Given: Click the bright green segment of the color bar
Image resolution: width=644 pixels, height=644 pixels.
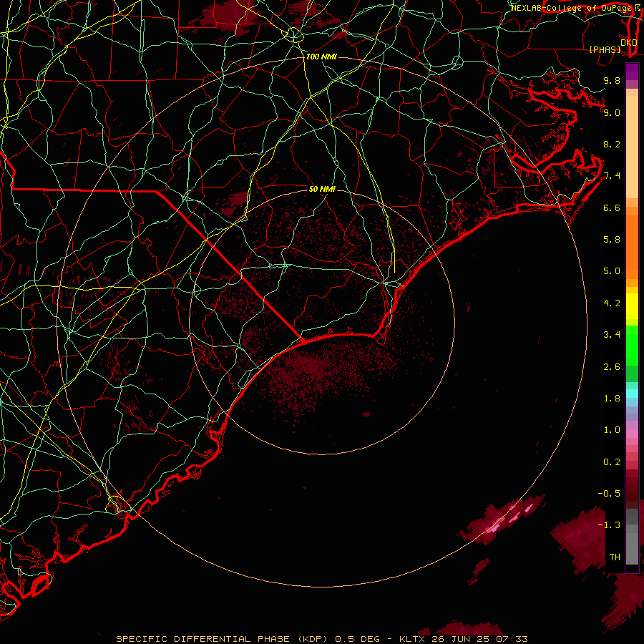Looking at the screenshot, I should point(632,344).
